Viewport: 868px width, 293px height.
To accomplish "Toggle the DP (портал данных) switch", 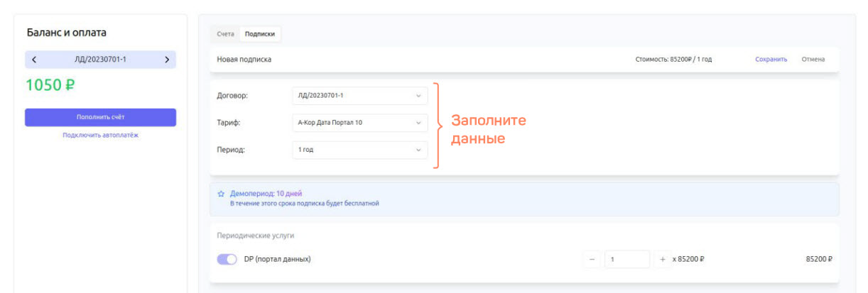I will (227, 260).
